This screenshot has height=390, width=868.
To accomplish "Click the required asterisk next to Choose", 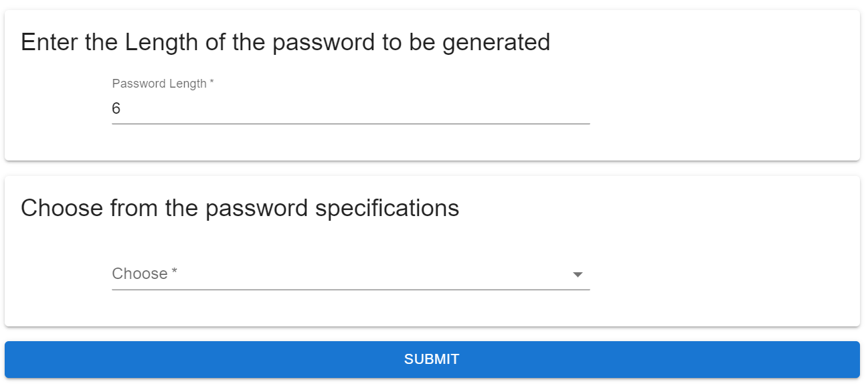I will point(175,272).
